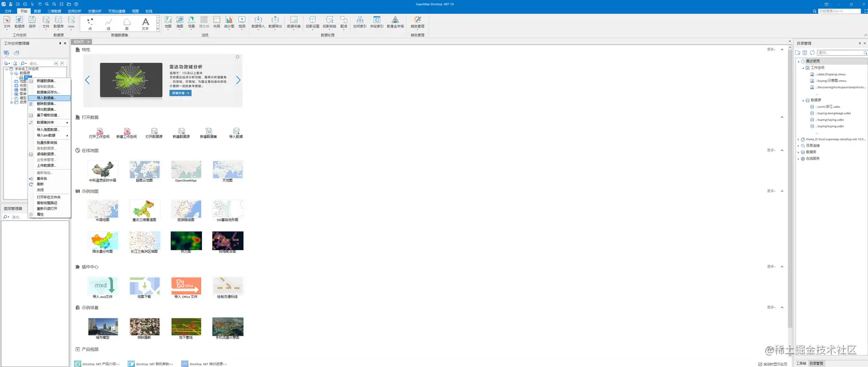Open the 布局 (Layout) ribbon tool

pyautogui.click(x=216, y=22)
